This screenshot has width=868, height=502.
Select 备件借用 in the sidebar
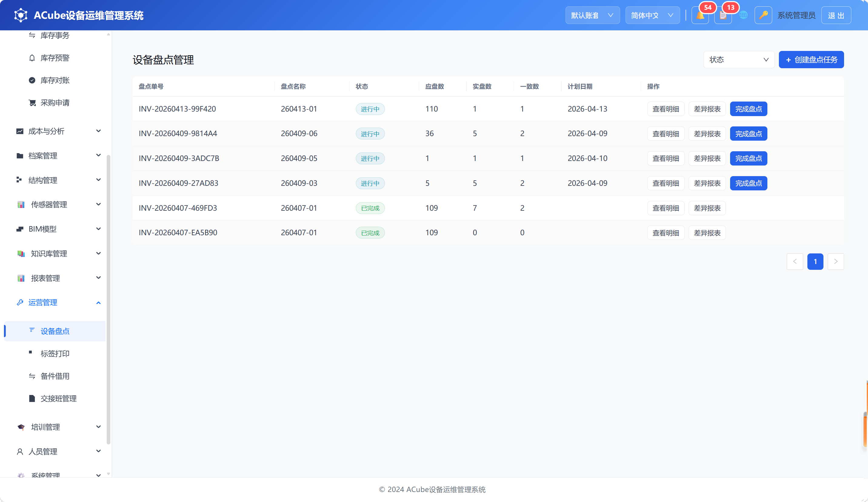[x=55, y=376]
